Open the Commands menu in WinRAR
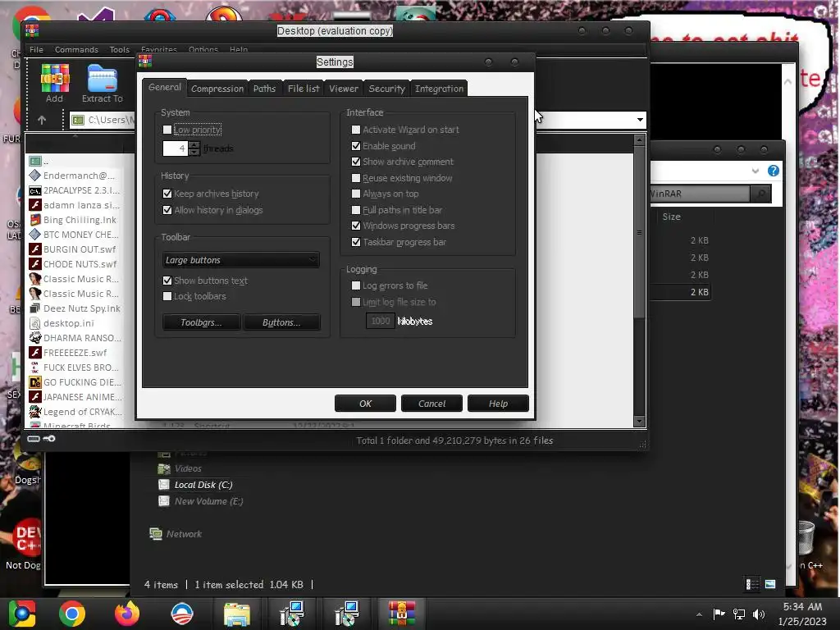Viewport: 840px width, 630px height. pyautogui.click(x=76, y=49)
